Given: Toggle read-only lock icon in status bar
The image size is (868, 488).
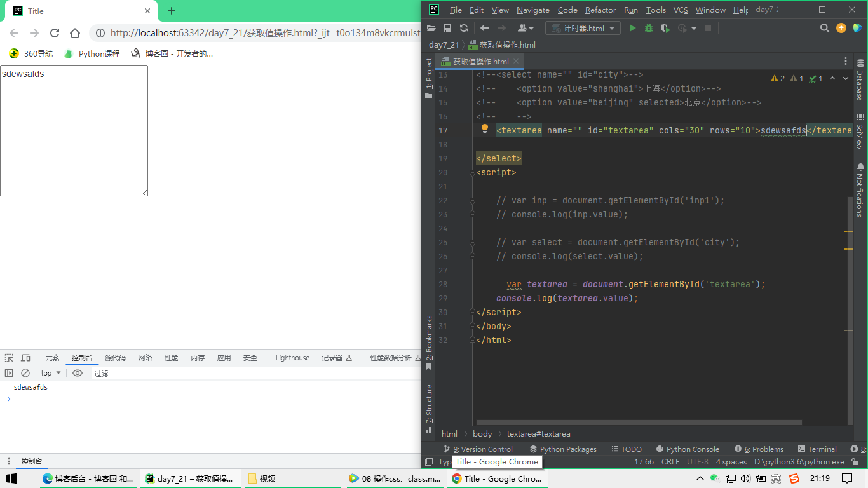Looking at the screenshot, I should click(x=855, y=462).
